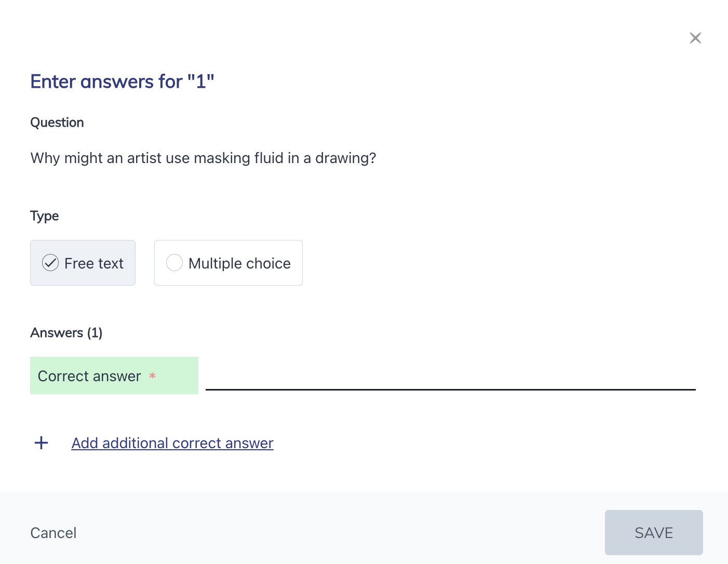Focus the Correct answer text input field

click(x=450, y=375)
